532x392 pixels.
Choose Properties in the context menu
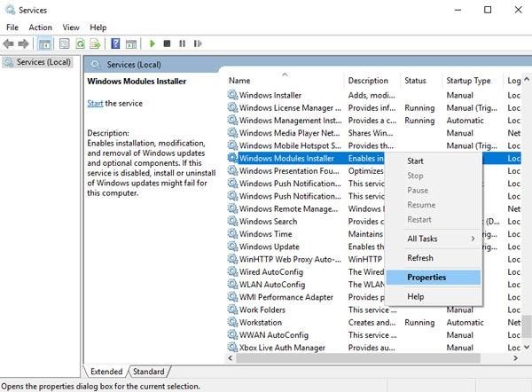coord(434,278)
